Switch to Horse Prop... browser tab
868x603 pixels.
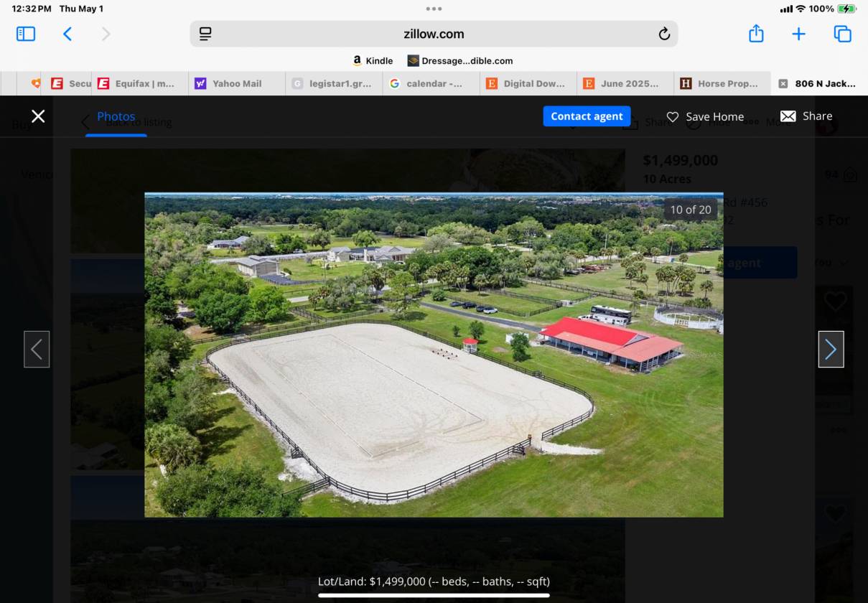click(722, 83)
